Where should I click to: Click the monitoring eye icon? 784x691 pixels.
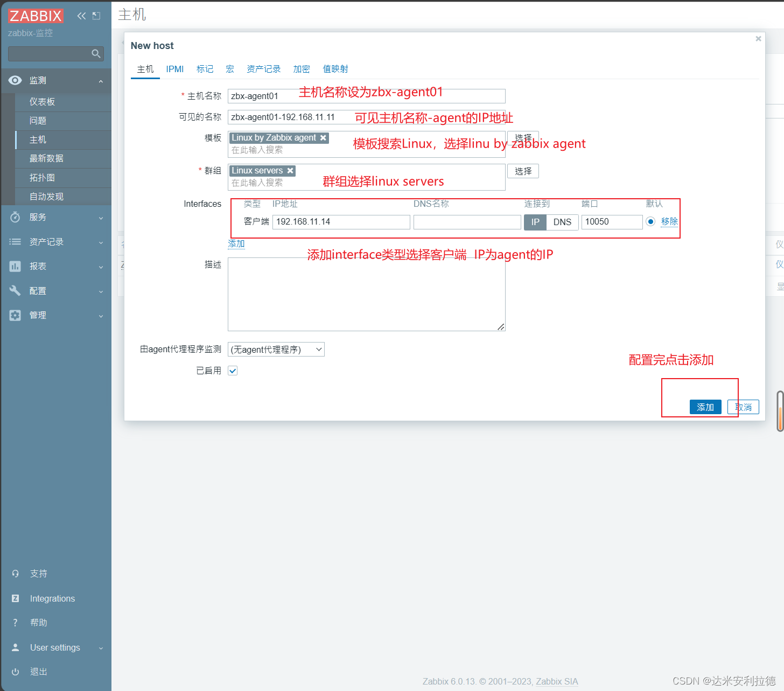[15, 80]
